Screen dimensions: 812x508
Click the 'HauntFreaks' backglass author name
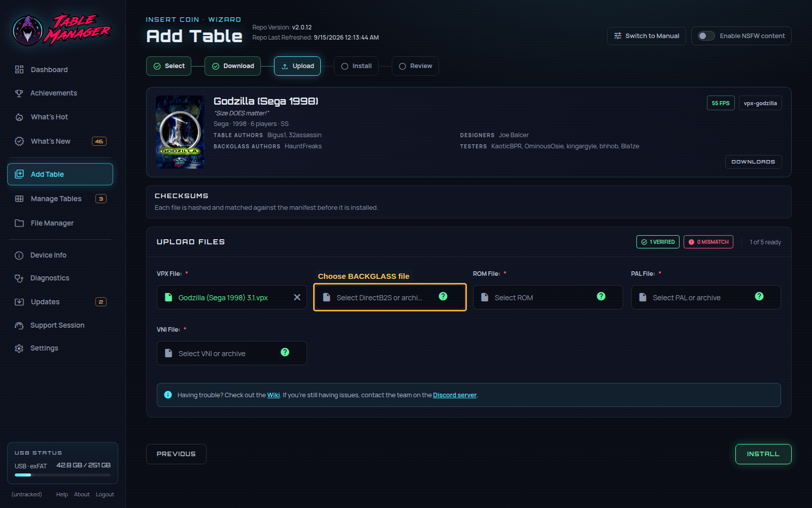(x=303, y=146)
